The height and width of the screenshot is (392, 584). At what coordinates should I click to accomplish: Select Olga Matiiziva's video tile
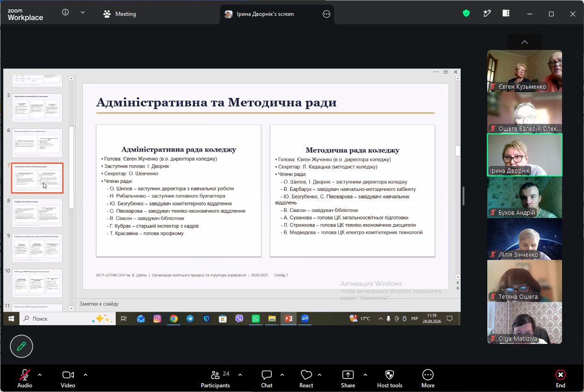tap(525, 323)
